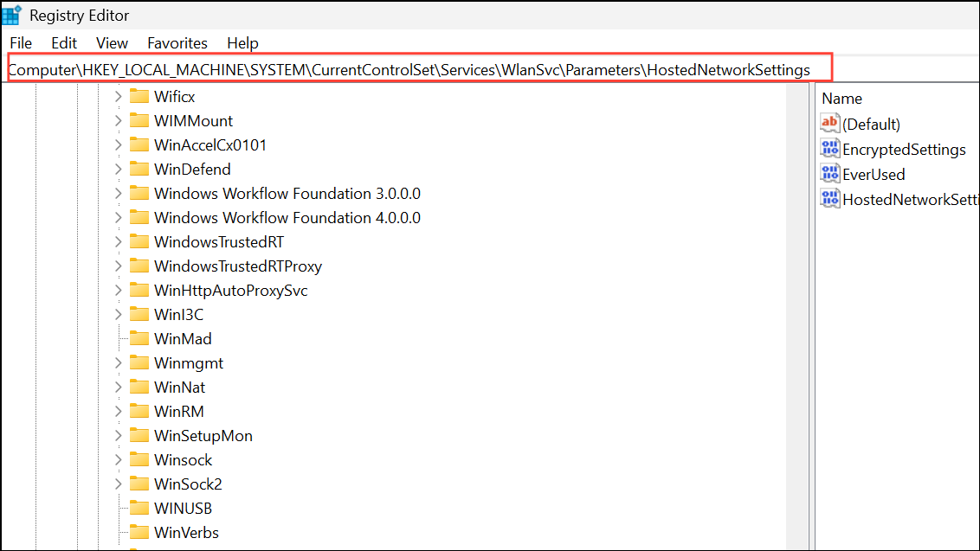980x551 pixels.
Task: Click the WindowsTrustedRTProxy folder icon
Action: coord(139,266)
